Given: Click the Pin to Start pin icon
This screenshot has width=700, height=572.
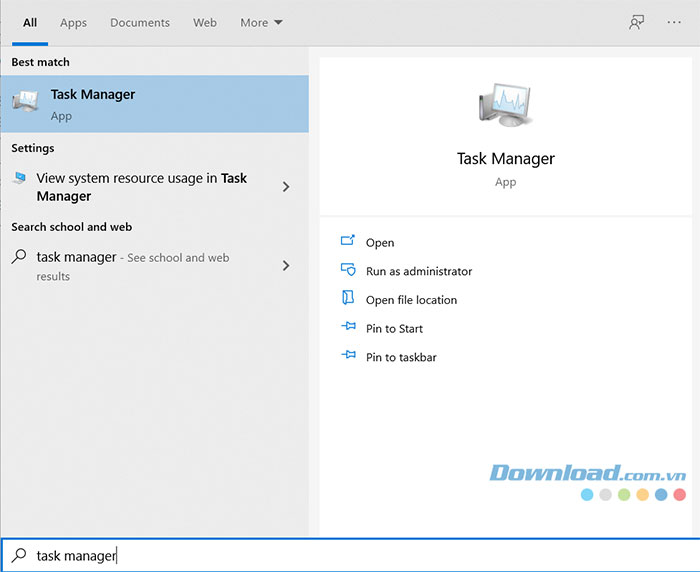Looking at the screenshot, I should tap(348, 328).
